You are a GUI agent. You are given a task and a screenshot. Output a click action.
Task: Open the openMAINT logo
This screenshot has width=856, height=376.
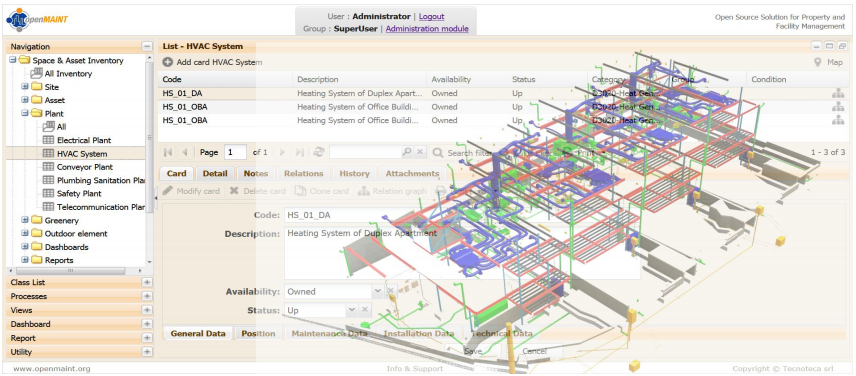coord(37,20)
